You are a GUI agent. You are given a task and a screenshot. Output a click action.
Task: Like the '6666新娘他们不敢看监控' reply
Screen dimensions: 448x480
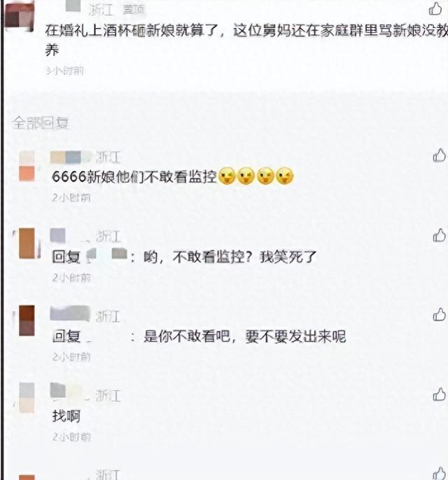pyautogui.click(x=439, y=156)
